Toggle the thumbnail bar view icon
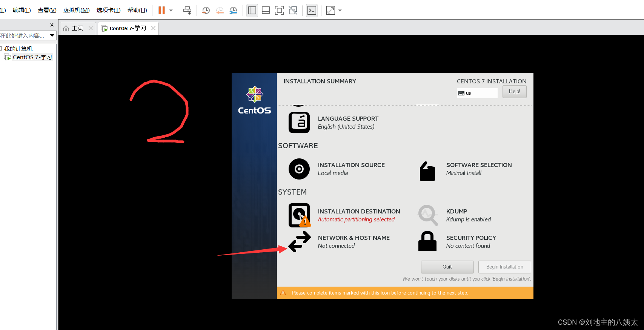The image size is (644, 330). tap(266, 11)
